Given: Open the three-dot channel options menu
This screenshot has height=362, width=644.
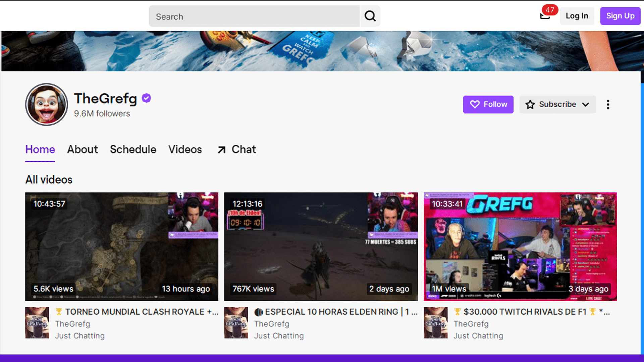Looking at the screenshot, I should [x=608, y=104].
